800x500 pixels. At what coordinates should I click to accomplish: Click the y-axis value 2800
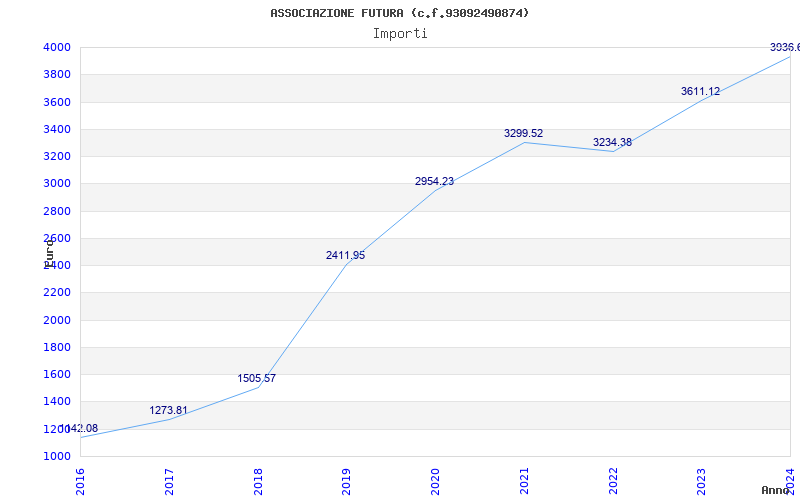(x=57, y=211)
